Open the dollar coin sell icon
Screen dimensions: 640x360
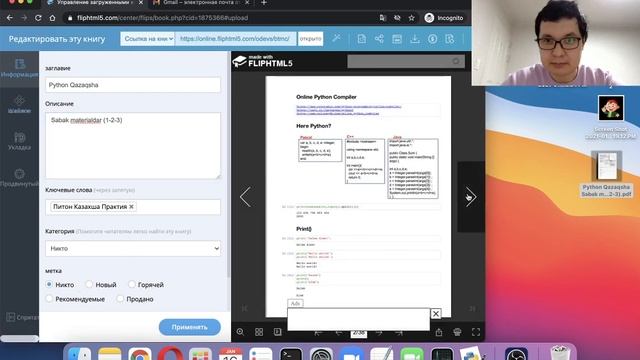[432, 39]
